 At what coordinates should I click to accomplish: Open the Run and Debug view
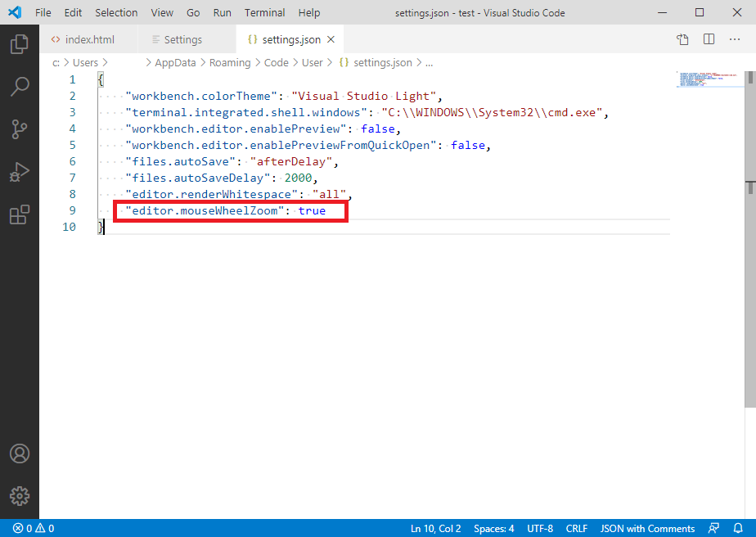tap(20, 172)
